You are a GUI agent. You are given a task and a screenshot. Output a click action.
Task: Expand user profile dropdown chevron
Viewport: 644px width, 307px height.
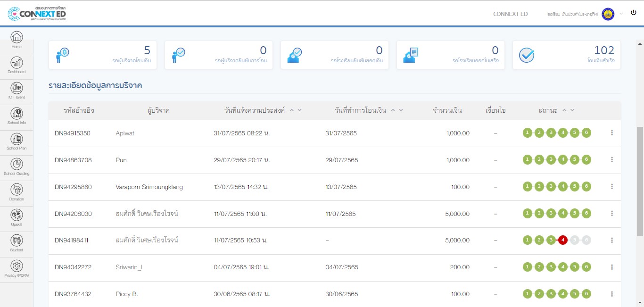pyautogui.click(x=621, y=14)
